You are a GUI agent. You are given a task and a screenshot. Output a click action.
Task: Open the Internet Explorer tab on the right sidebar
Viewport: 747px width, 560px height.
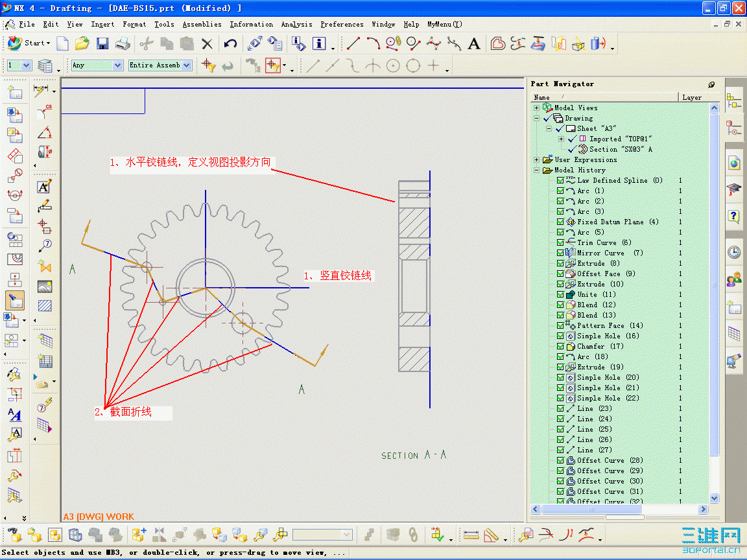pyautogui.click(x=734, y=164)
